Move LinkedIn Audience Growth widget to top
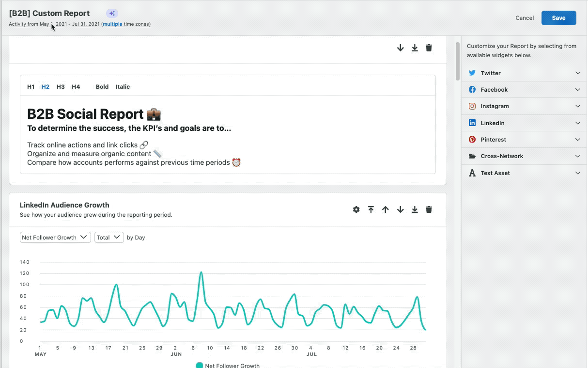The height and width of the screenshot is (368, 588). coord(371,209)
